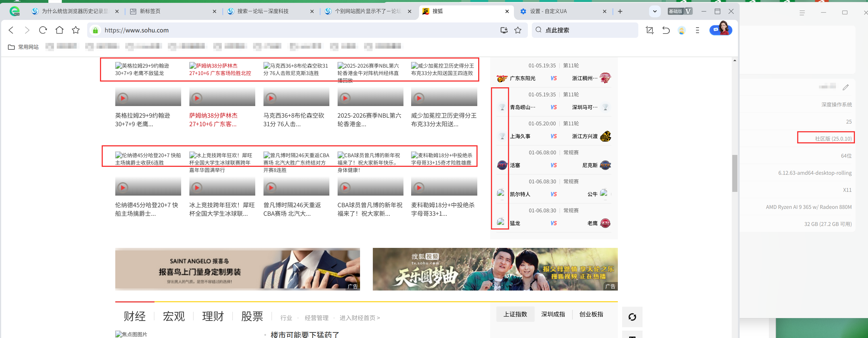Open a new tab with the plus button
Image resolution: width=868 pixels, height=338 pixels.
pyautogui.click(x=620, y=11)
